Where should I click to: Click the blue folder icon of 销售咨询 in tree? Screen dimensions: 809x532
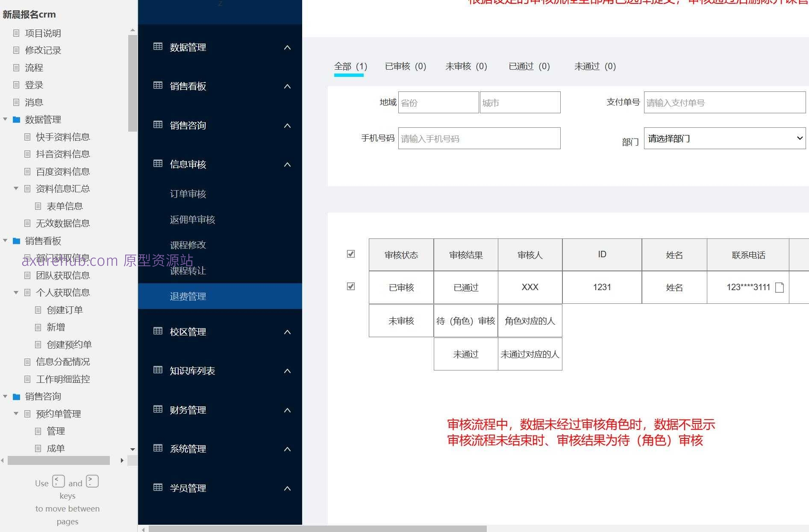(17, 397)
